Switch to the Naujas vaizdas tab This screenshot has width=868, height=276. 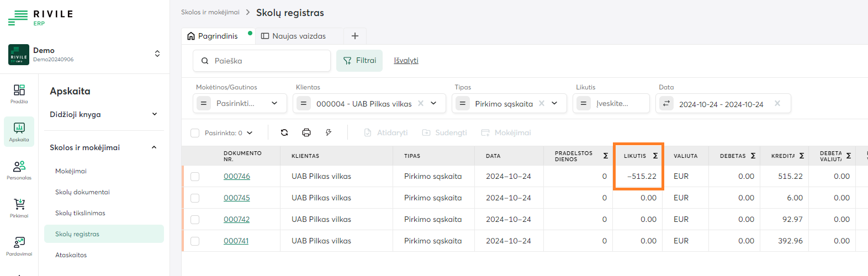point(299,36)
